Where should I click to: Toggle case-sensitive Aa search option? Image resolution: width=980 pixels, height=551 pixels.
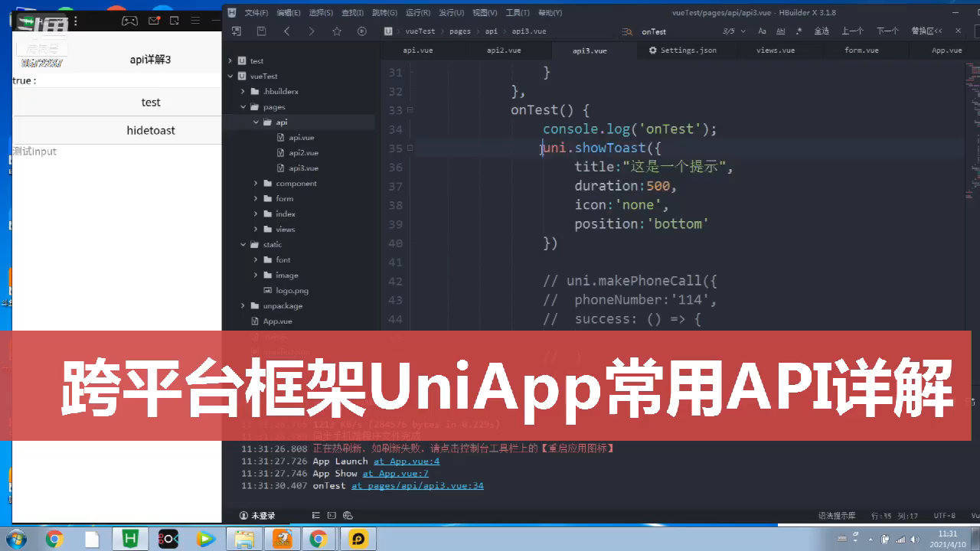pos(762,31)
